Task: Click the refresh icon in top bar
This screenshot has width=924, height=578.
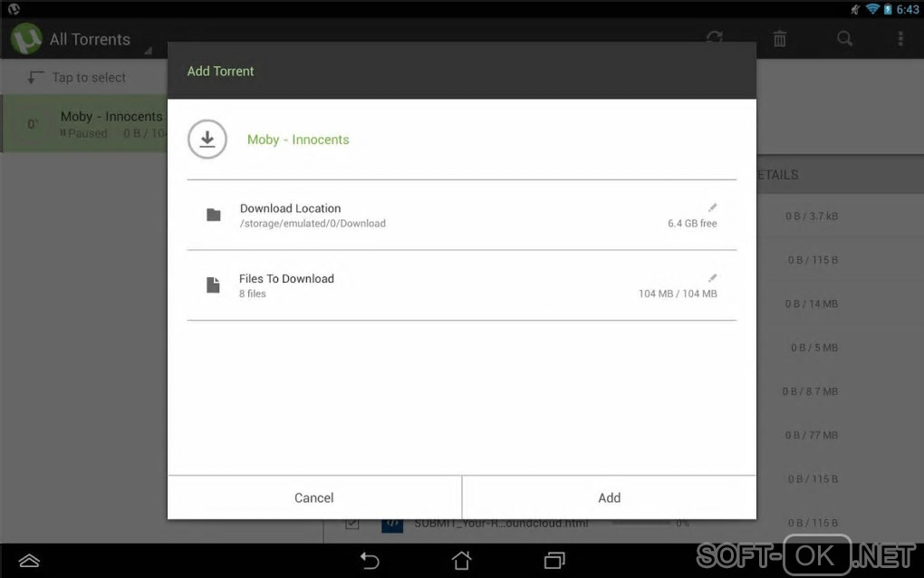Action: tap(715, 36)
